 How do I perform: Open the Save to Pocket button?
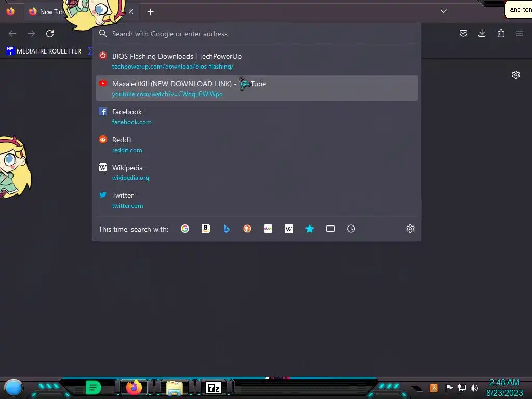coord(463,33)
